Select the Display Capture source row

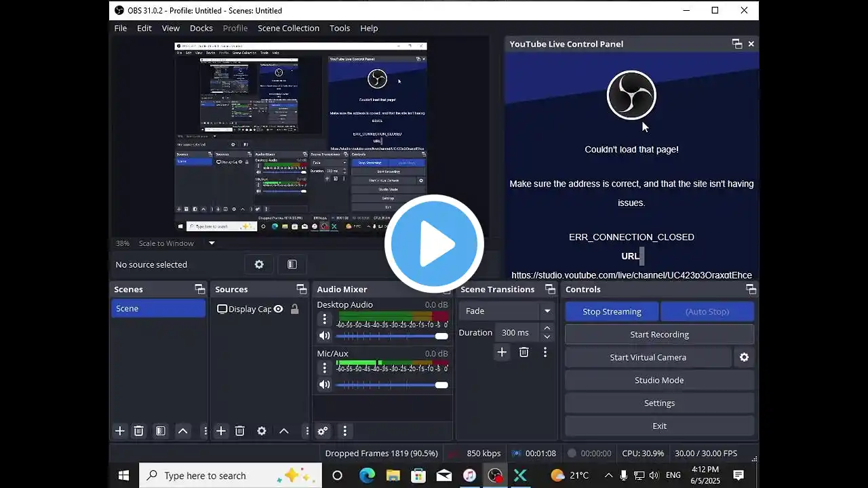pos(258,309)
